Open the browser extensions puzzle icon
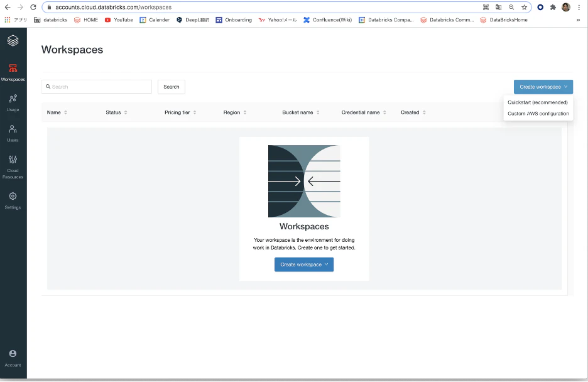Viewport: 588px width, 382px height. 553,7
